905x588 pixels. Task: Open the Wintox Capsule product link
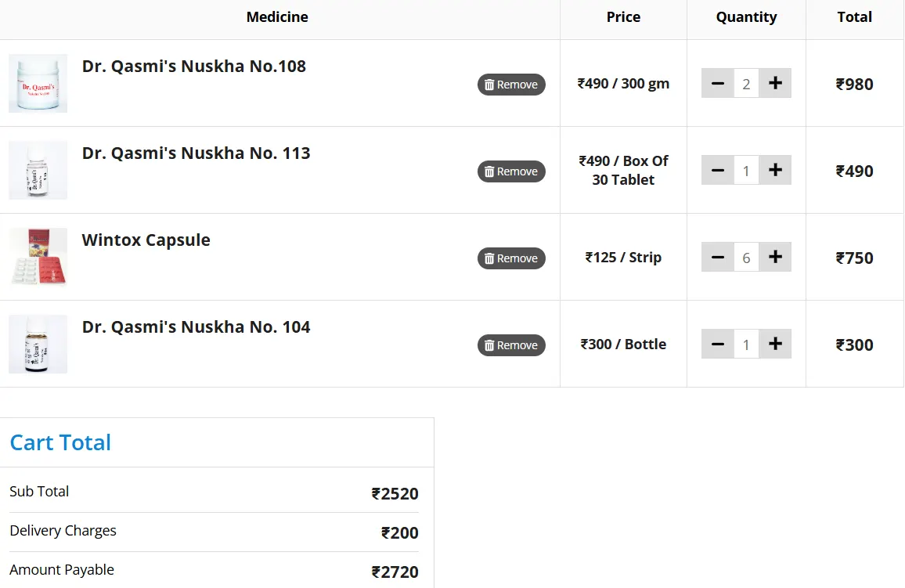coord(146,240)
